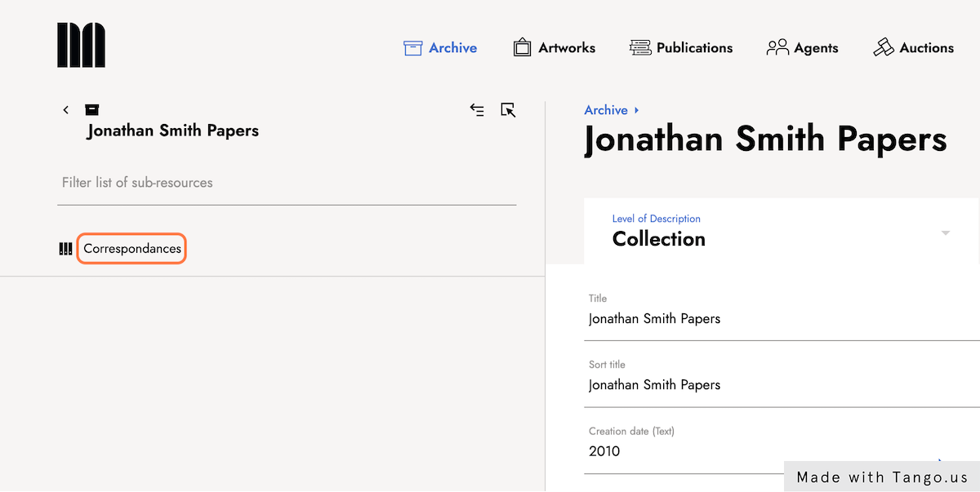This screenshot has width=980, height=492.
Task: Select the Correspondances sub-resource
Action: click(x=132, y=249)
